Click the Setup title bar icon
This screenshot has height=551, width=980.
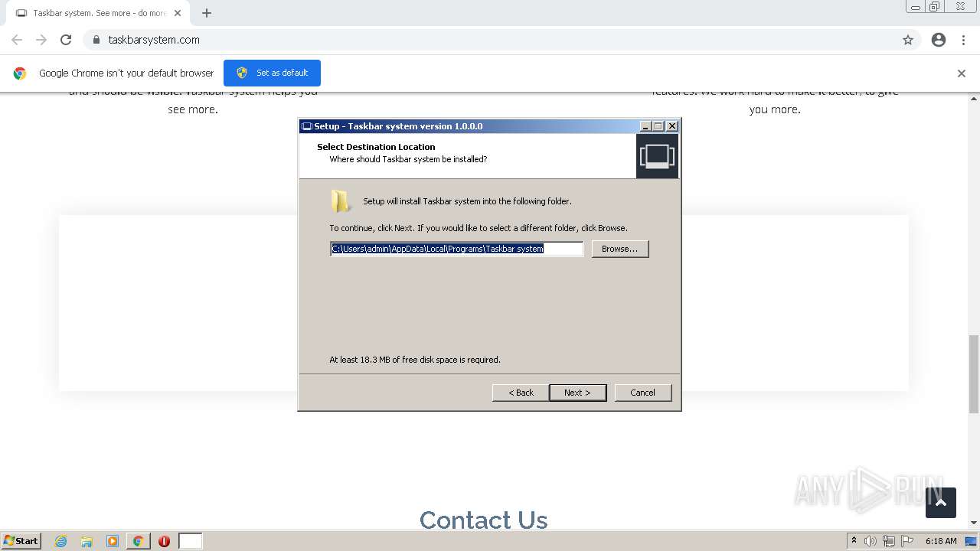(x=307, y=126)
